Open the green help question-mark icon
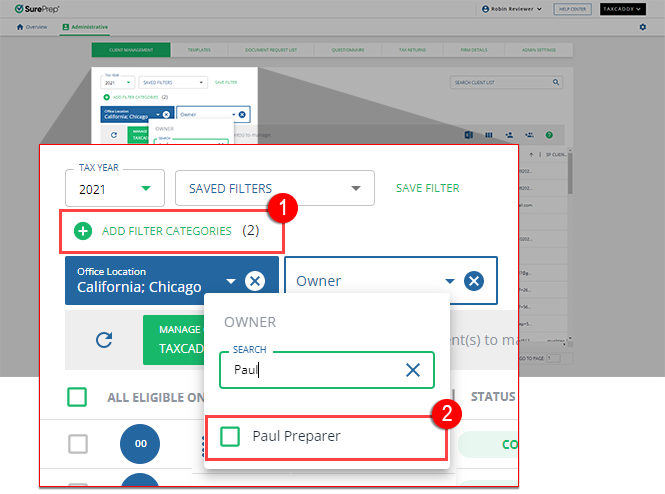The width and height of the screenshot is (665, 494). 549,135
